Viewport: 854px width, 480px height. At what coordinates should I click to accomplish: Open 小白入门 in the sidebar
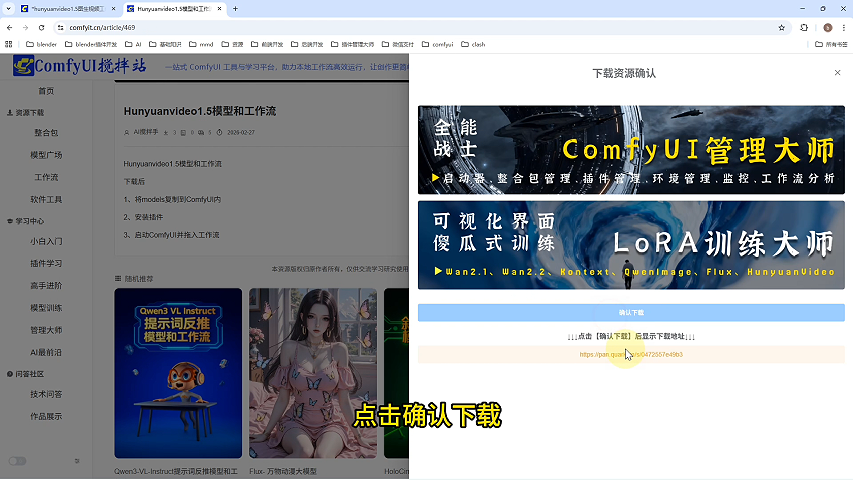tap(46, 241)
